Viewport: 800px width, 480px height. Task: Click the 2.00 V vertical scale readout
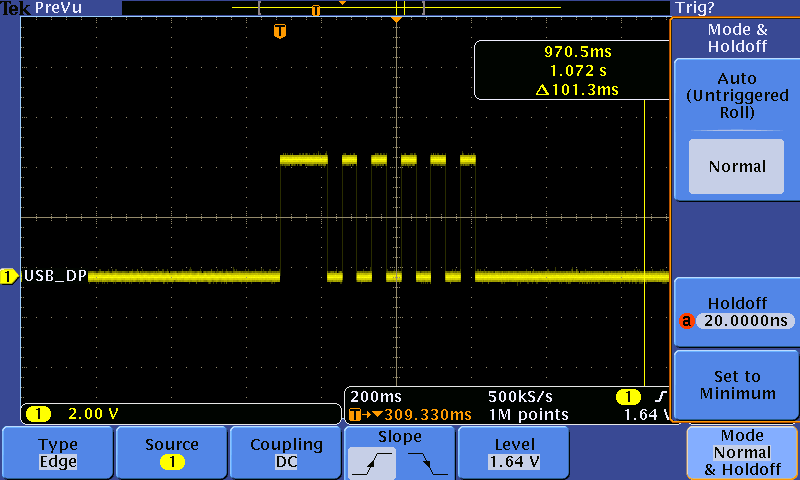point(93,414)
